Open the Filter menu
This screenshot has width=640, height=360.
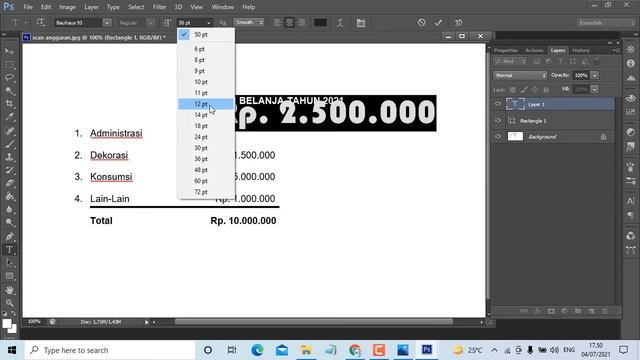[x=159, y=7]
